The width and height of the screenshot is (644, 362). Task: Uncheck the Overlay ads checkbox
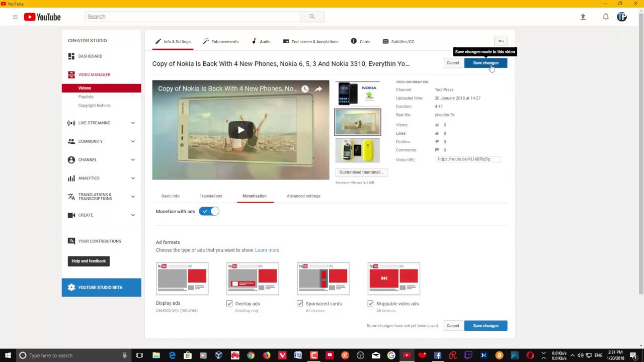click(x=229, y=304)
